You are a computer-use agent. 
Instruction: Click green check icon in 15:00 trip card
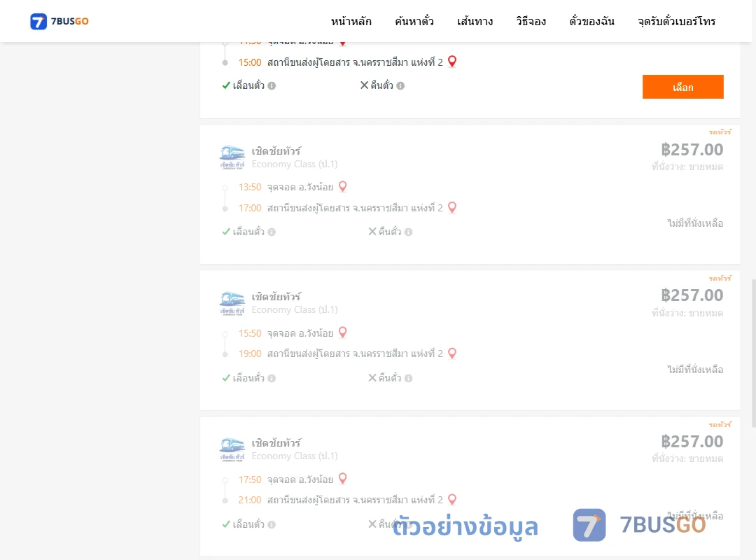point(225,86)
